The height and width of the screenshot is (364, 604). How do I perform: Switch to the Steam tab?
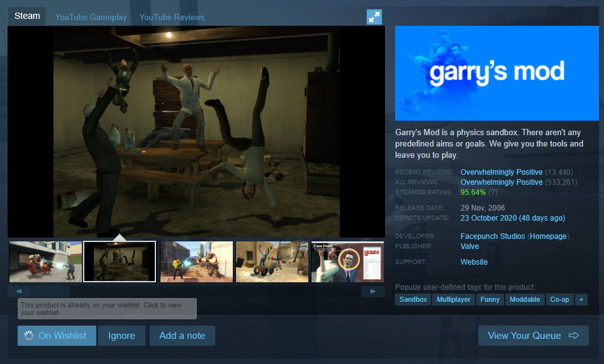[27, 16]
